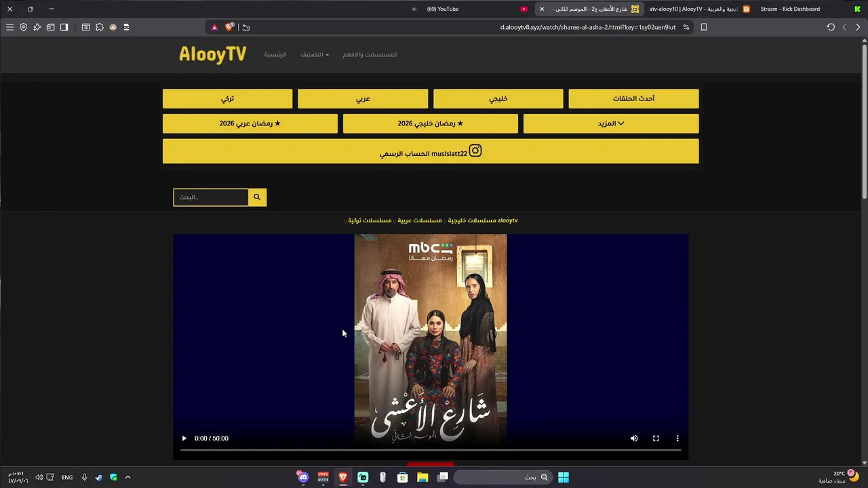Open the taskbar clock and date
The width and height of the screenshot is (868, 488).
coord(18,477)
